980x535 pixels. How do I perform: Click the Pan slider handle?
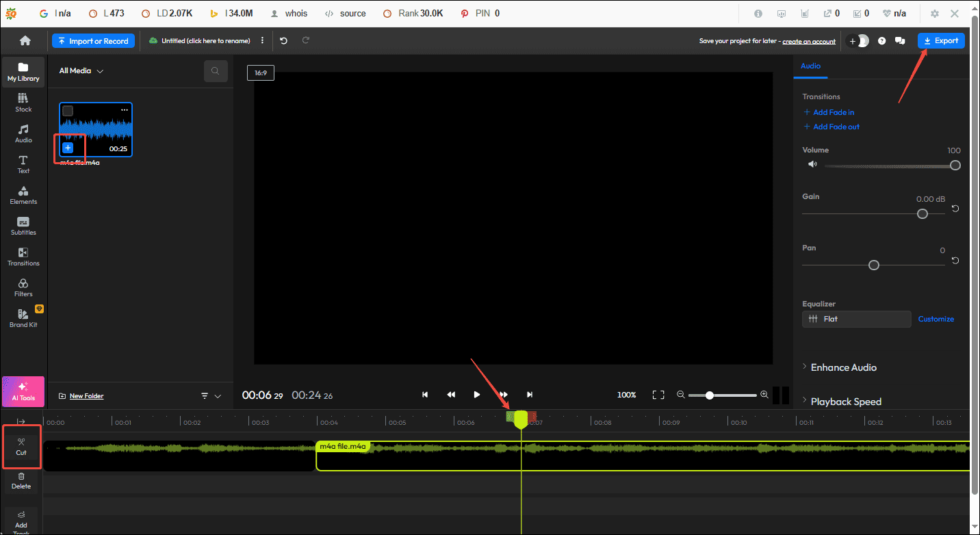873,265
